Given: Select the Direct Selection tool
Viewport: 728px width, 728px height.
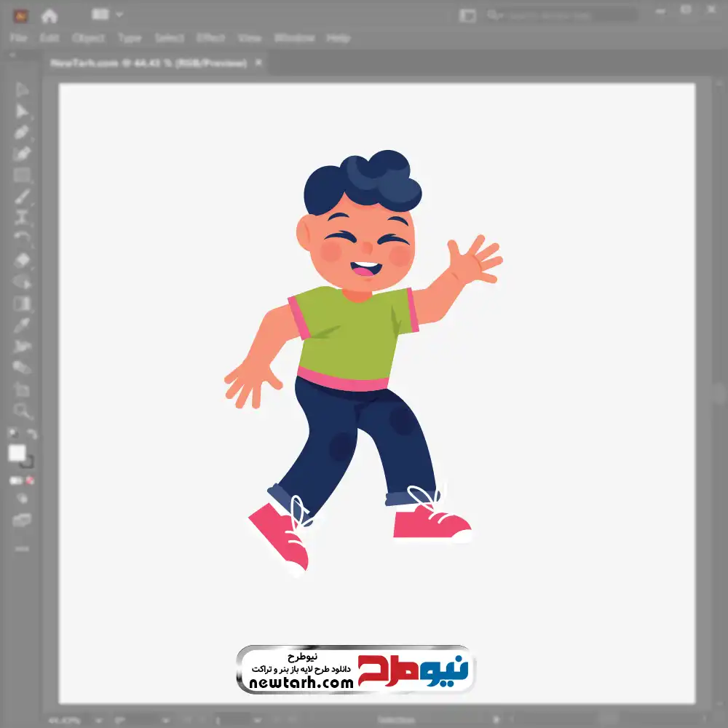Looking at the screenshot, I should coord(22,111).
